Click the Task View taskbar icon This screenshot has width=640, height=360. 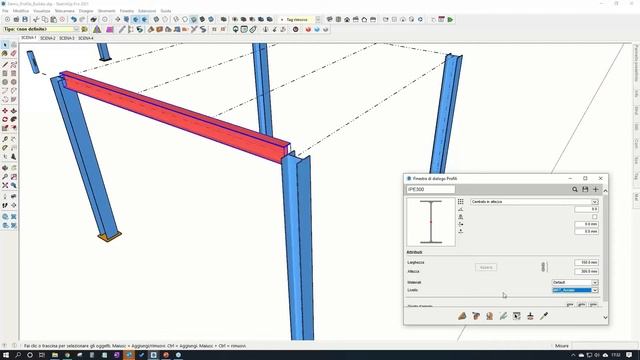[x=42, y=355]
